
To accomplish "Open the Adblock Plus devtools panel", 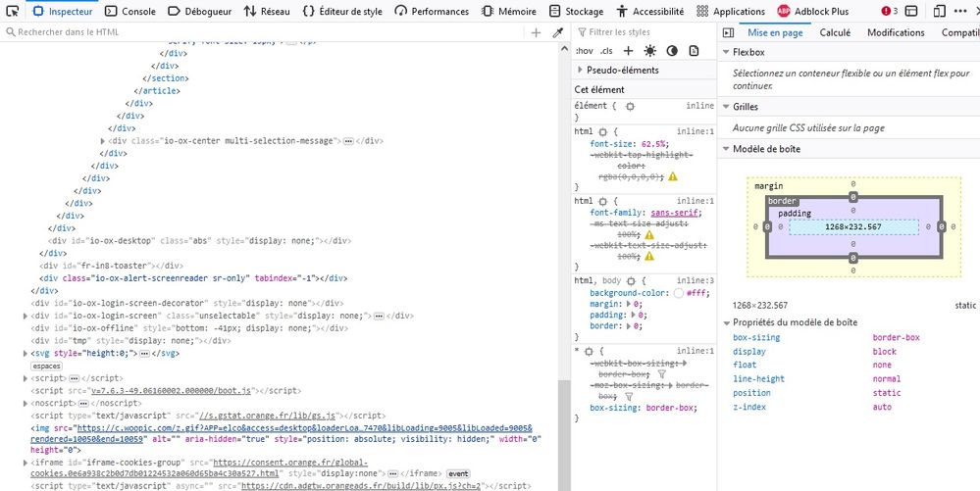I will point(813,11).
